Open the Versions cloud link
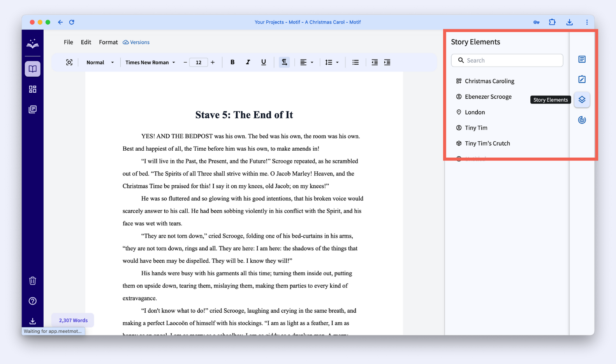 pyautogui.click(x=136, y=42)
